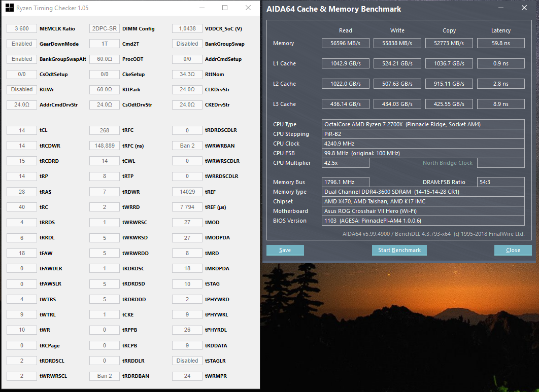539x392 pixels.
Task: Click the Cmd2T 1T field
Action: (105, 44)
